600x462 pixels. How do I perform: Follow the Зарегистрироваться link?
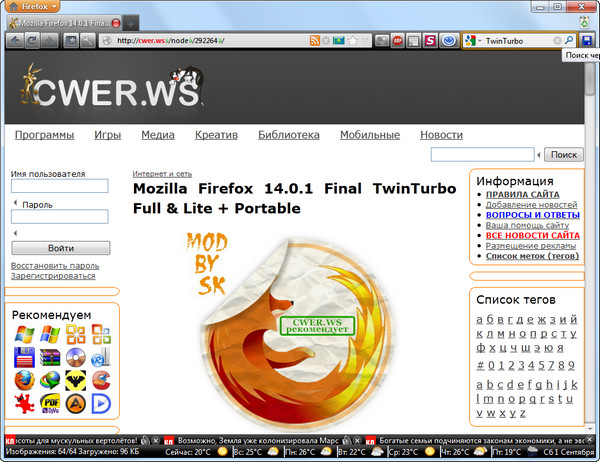[x=53, y=276]
